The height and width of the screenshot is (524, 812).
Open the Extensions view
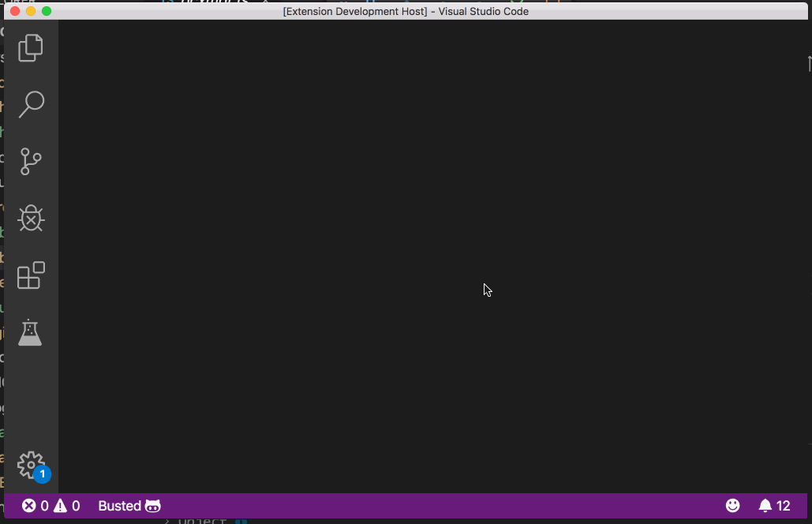tap(31, 275)
